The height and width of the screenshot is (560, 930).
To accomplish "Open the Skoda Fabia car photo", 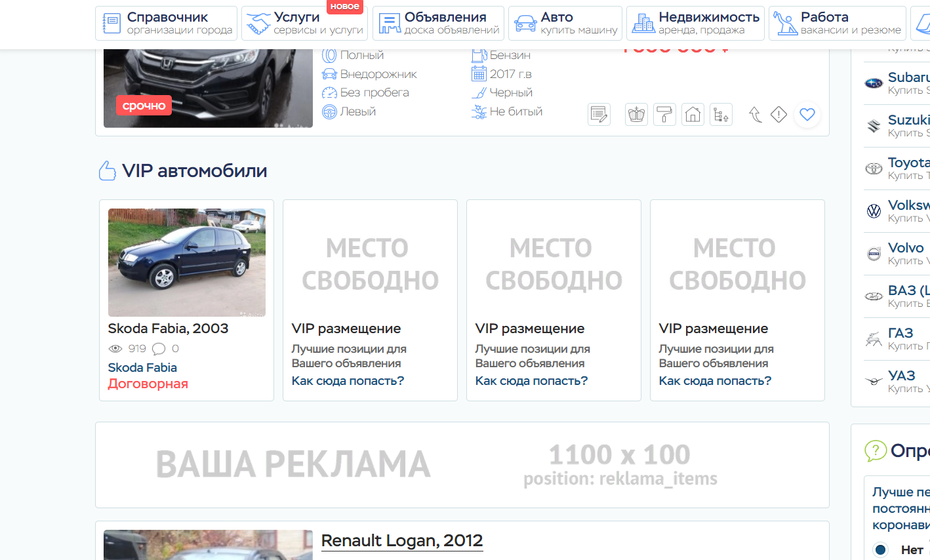I will pos(187,262).
